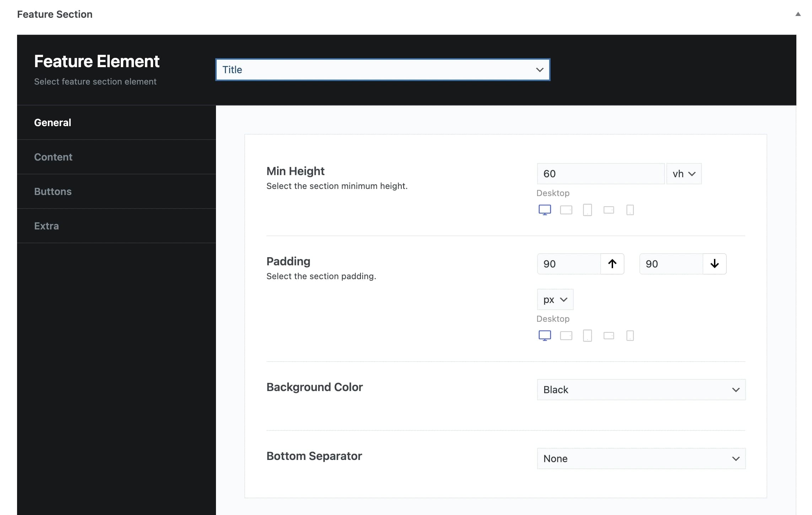Viewport: 812px width, 515px height.
Task: Click Desktop label under Min Height
Action: coord(553,193)
